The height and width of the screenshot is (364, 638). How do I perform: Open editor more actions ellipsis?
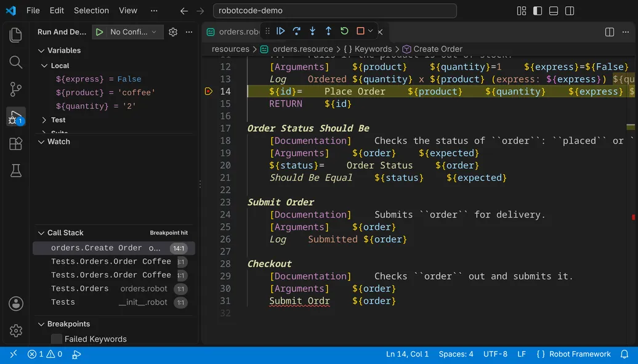pos(626,32)
